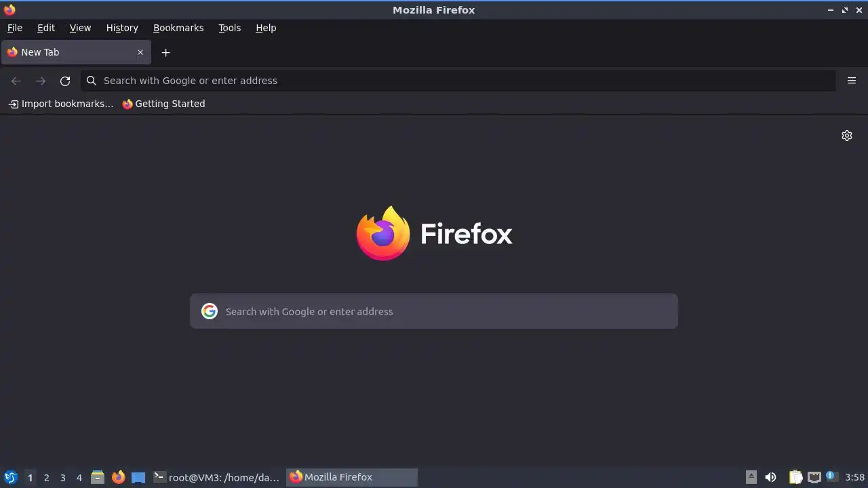
Task: Open the History menu
Action: click(122, 28)
